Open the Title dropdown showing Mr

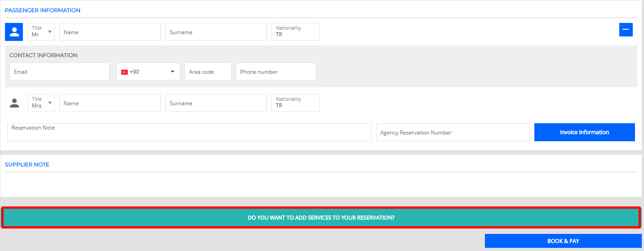click(41, 32)
